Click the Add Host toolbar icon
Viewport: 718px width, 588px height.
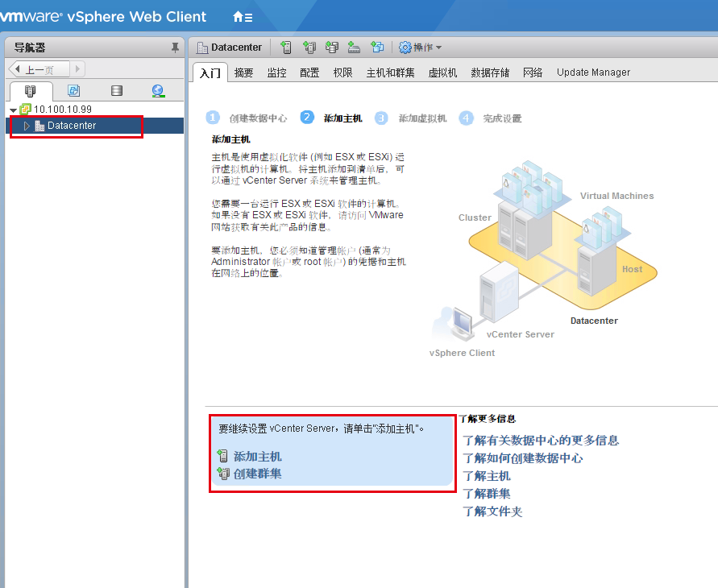click(286, 48)
